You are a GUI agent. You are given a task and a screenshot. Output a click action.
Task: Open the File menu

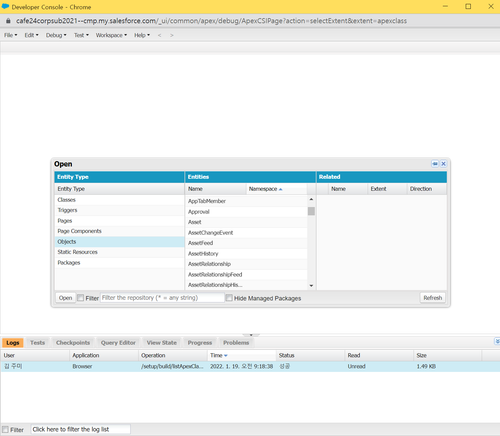11,35
